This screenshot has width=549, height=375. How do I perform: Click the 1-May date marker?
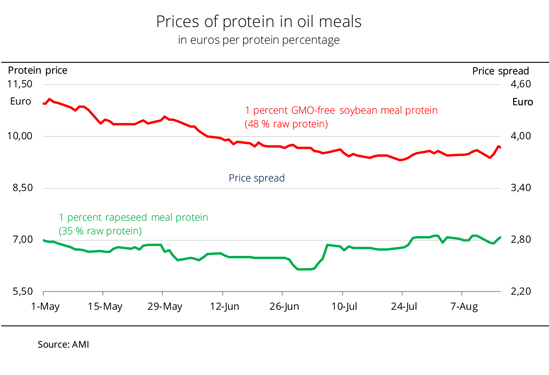coord(45,307)
